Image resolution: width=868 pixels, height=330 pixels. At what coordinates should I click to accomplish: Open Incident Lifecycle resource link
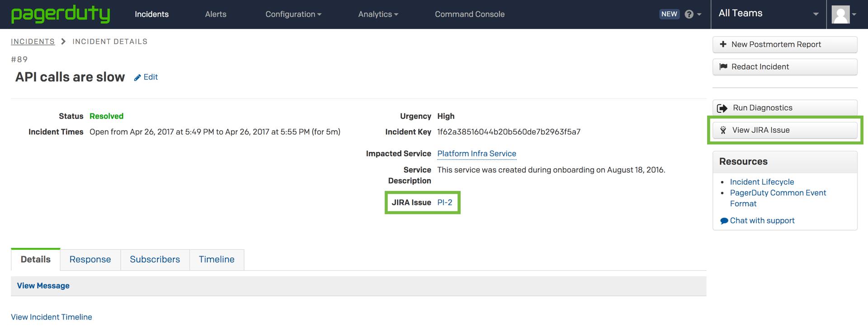[x=762, y=182]
